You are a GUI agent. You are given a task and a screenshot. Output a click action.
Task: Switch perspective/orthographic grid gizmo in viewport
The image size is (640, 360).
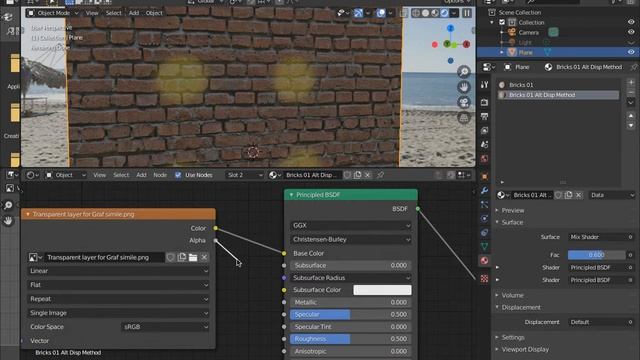[464, 118]
